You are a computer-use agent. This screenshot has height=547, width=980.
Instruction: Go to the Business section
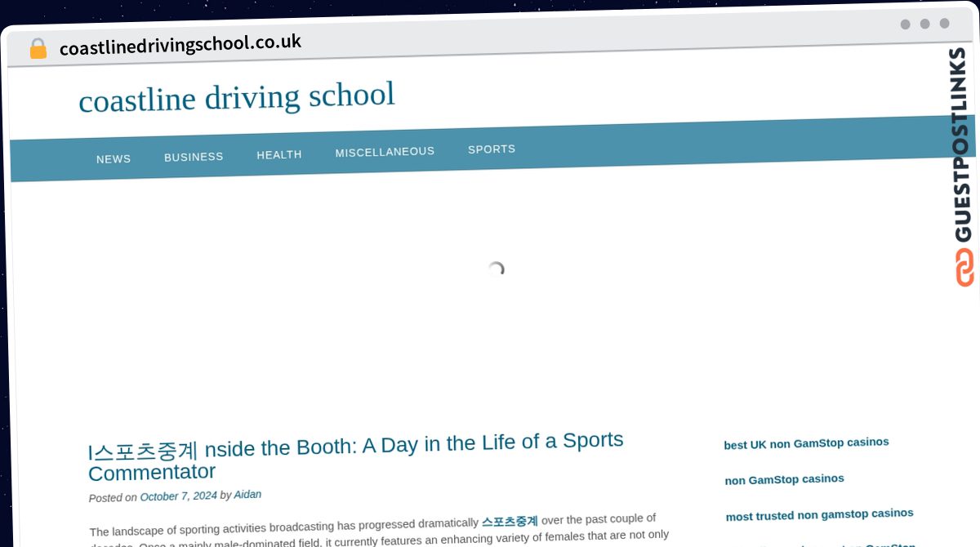coord(194,157)
